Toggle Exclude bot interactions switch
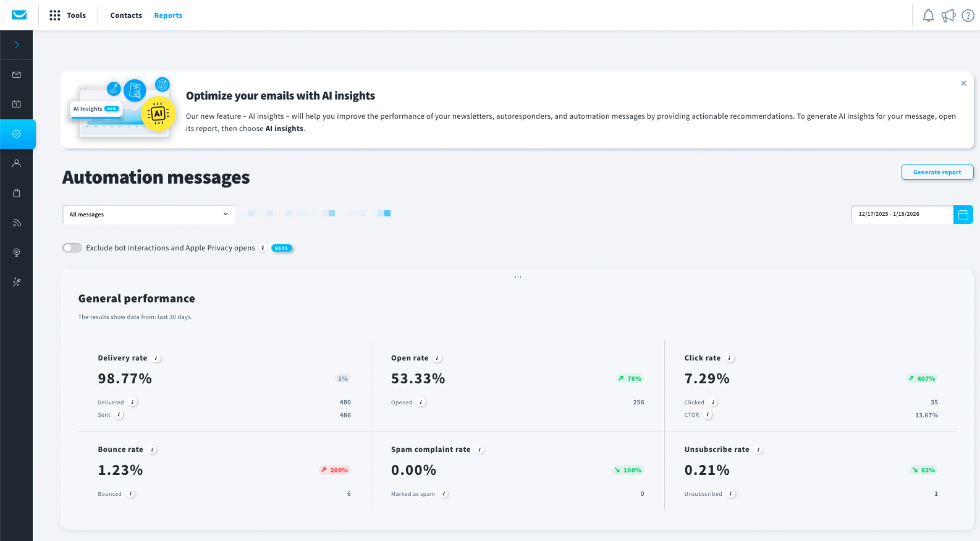980x541 pixels. point(72,248)
